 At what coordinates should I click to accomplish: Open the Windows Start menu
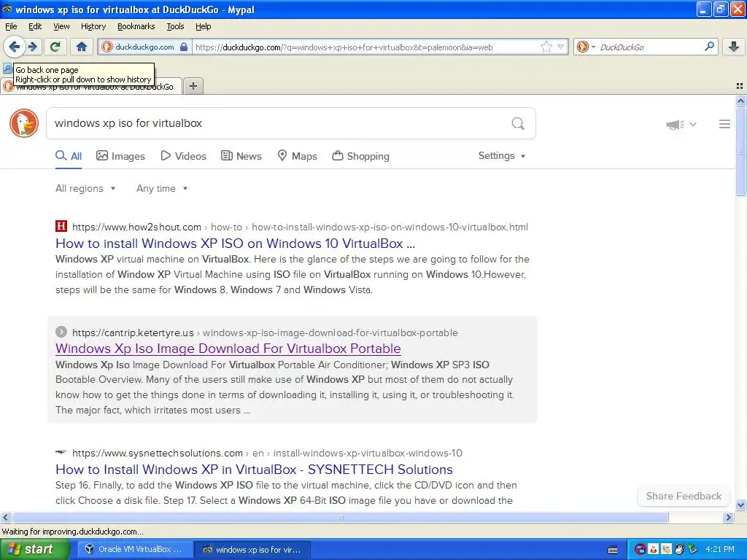click(34, 549)
